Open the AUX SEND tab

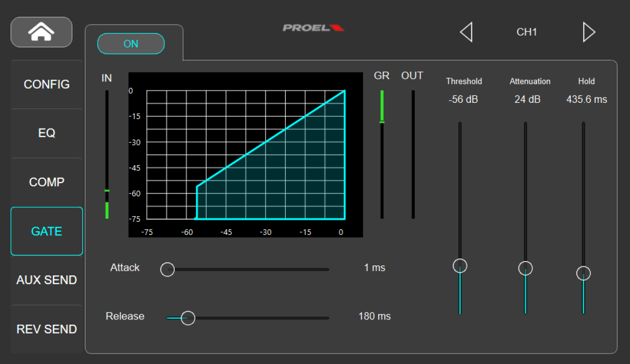point(47,280)
